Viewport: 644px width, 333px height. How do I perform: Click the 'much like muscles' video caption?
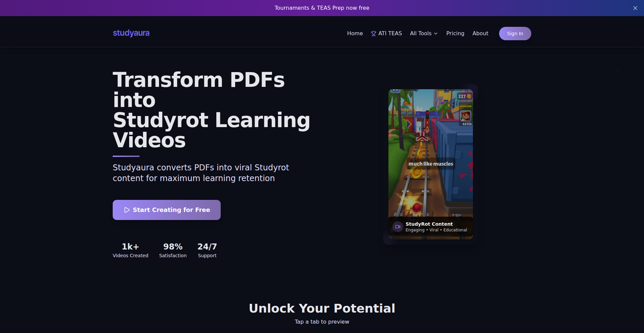(431, 164)
